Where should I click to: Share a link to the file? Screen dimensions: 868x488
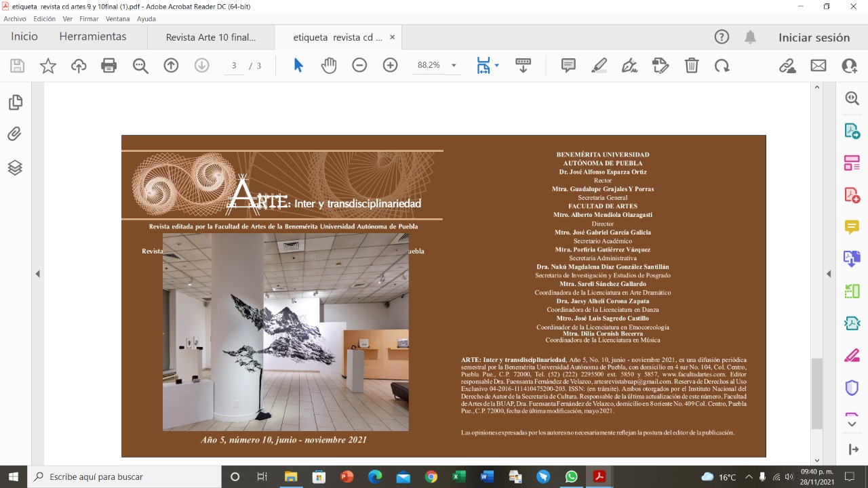coord(787,66)
